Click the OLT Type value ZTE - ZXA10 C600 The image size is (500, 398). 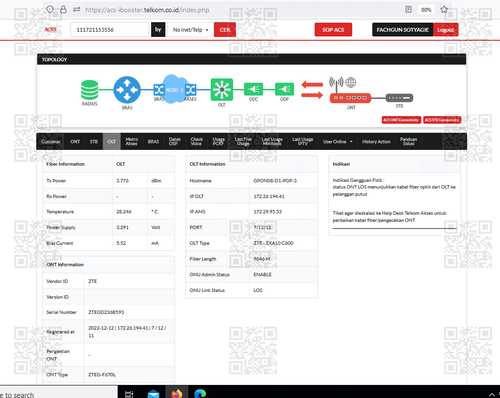(x=273, y=243)
